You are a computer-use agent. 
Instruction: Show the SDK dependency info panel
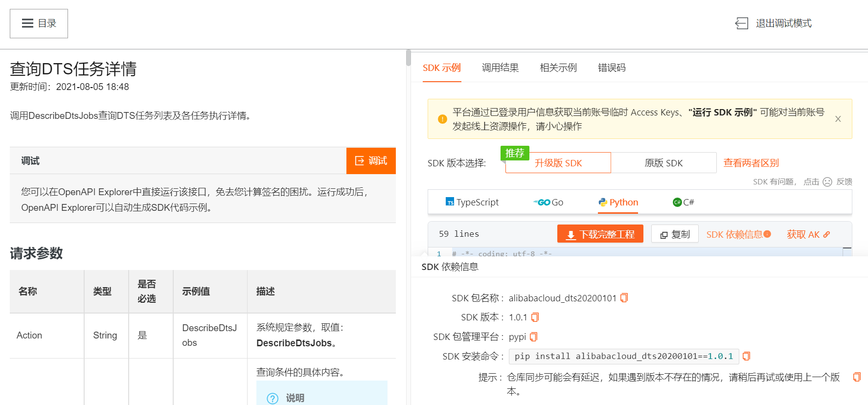pyautogui.click(x=738, y=234)
